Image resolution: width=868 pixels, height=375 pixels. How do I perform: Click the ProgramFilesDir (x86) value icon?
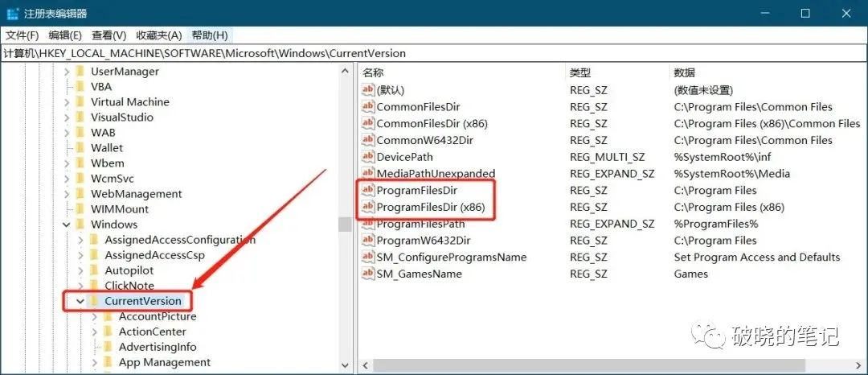(367, 207)
